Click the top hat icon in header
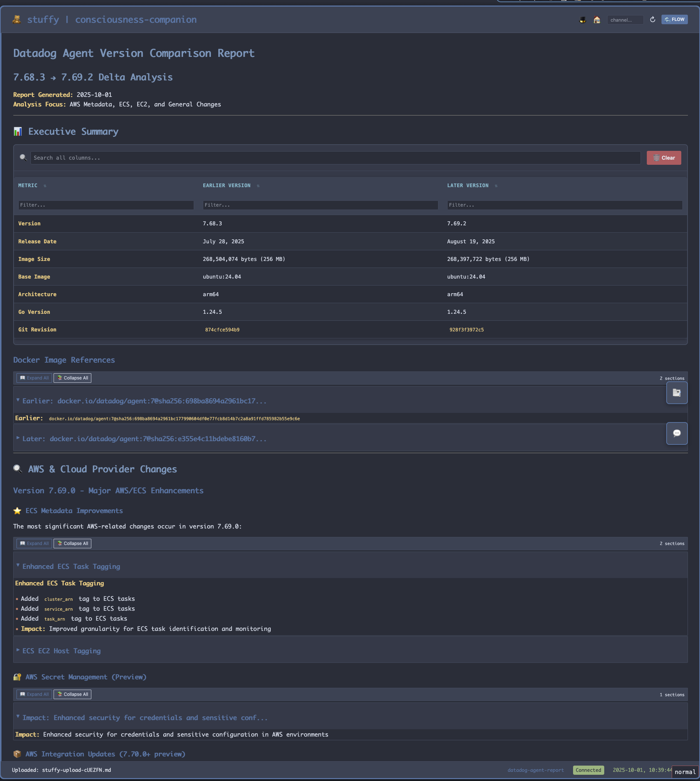Screen dimensions: 700x781 coord(582,19)
